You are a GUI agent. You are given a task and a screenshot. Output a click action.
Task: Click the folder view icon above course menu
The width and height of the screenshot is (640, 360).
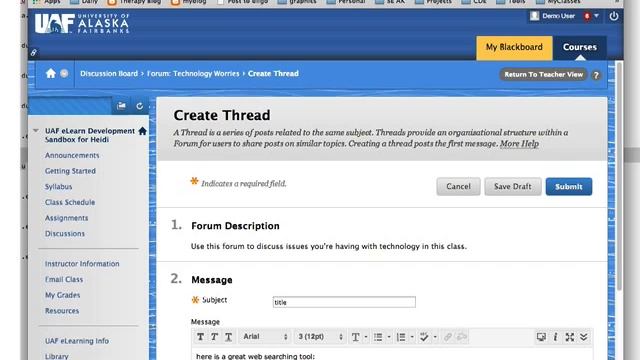coord(121,106)
